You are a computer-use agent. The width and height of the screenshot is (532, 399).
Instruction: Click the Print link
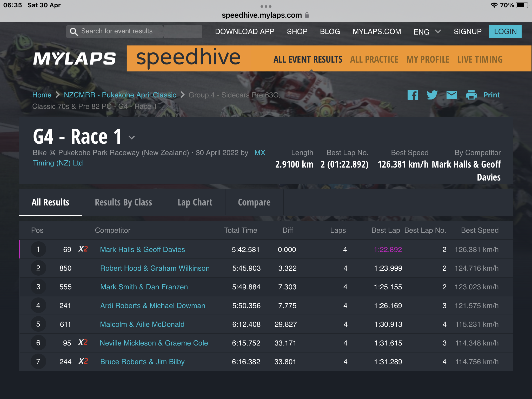click(x=491, y=95)
